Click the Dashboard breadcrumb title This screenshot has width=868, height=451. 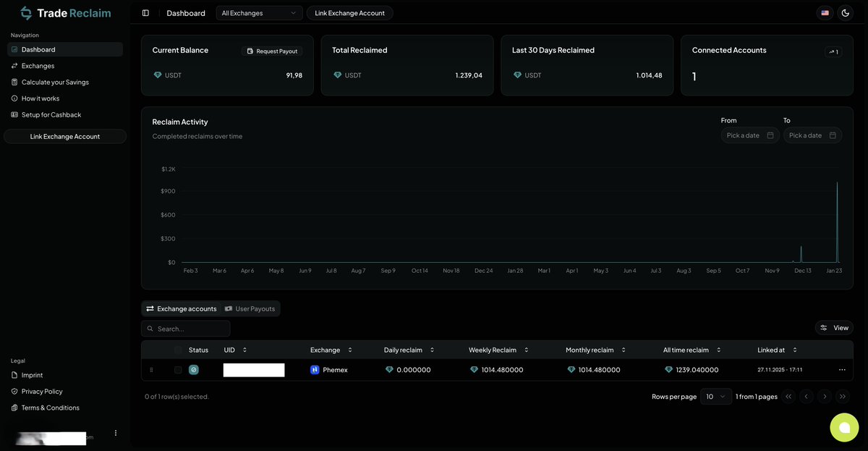[x=186, y=13]
